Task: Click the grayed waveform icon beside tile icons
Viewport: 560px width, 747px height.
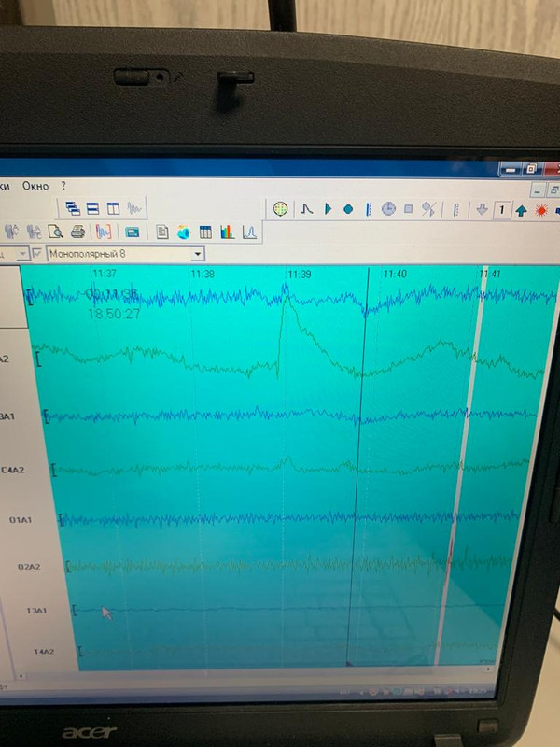Action: tap(134, 208)
